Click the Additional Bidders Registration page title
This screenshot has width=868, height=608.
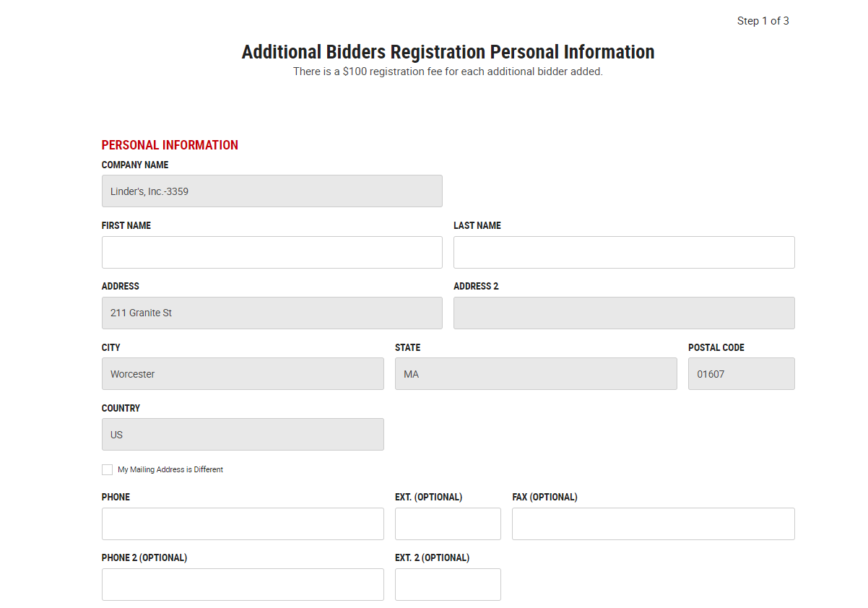click(x=448, y=51)
